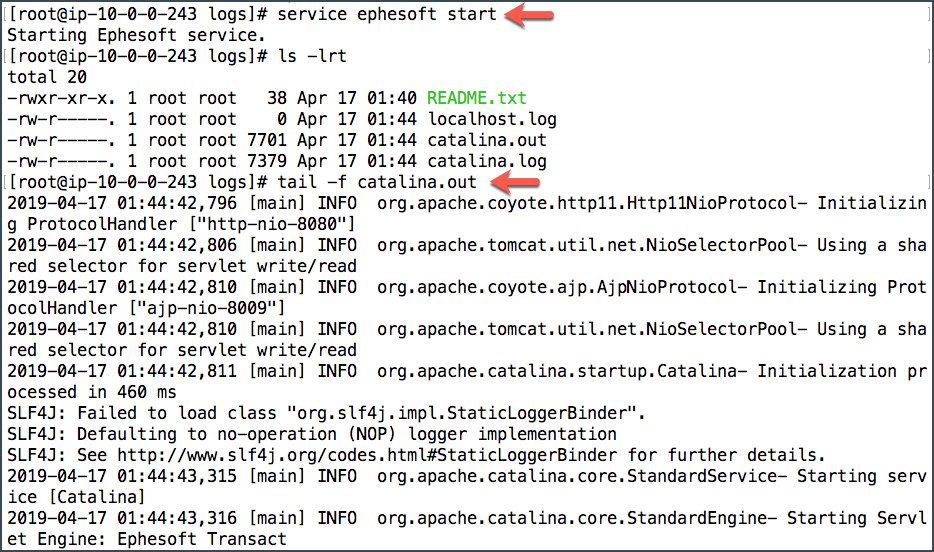The height and width of the screenshot is (552, 934).
Task: Click the localhost.log filename in listing
Action: 492,119
